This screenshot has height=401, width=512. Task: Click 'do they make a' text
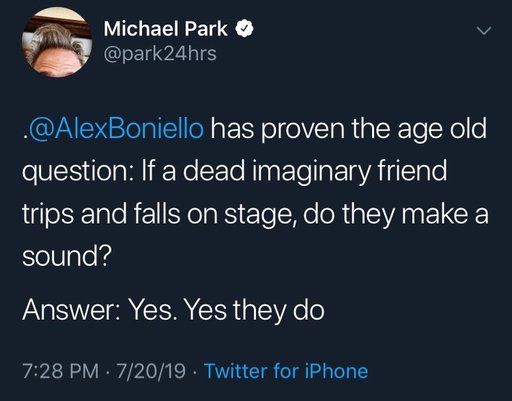click(396, 215)
